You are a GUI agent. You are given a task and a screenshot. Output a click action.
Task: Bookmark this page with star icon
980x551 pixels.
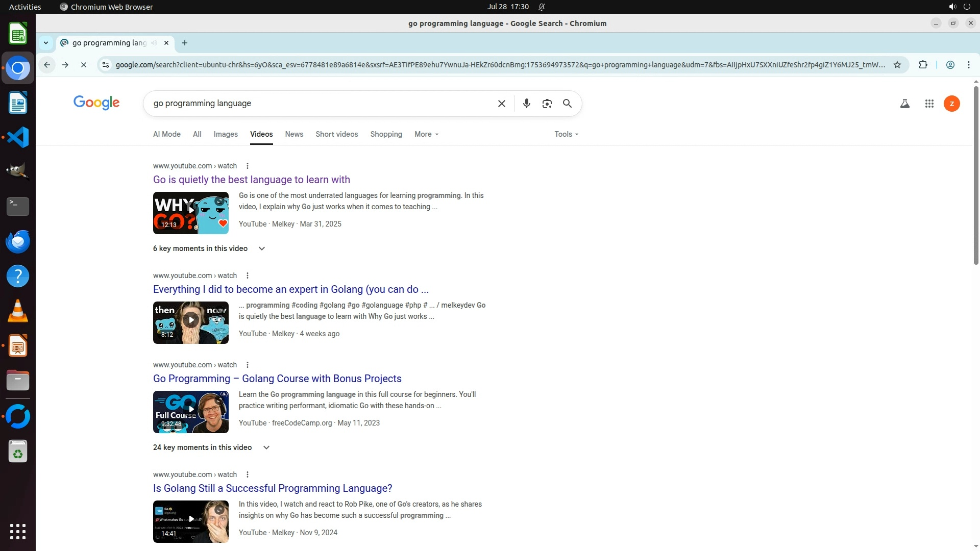(x=897, y=65)
